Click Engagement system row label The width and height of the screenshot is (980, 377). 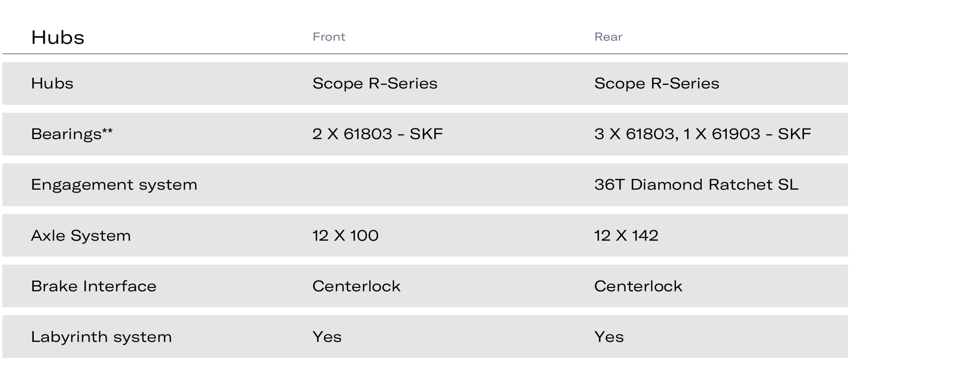pos(114,185)
